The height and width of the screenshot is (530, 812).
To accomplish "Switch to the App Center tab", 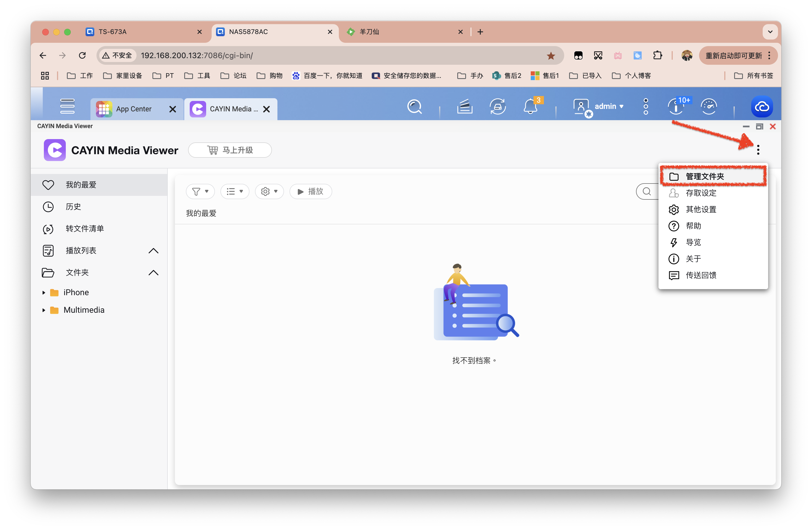I will tap(134, 109).
